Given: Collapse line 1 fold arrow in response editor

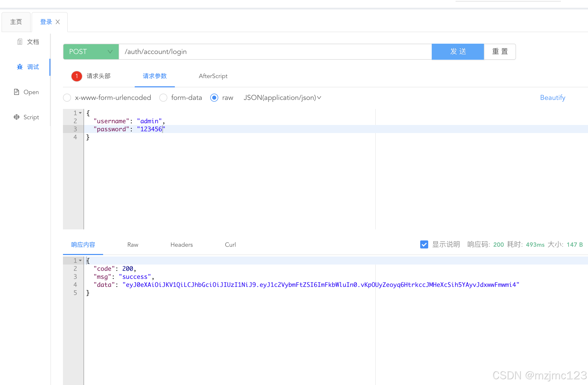Looking at the screenshot, I should point(80,261).
